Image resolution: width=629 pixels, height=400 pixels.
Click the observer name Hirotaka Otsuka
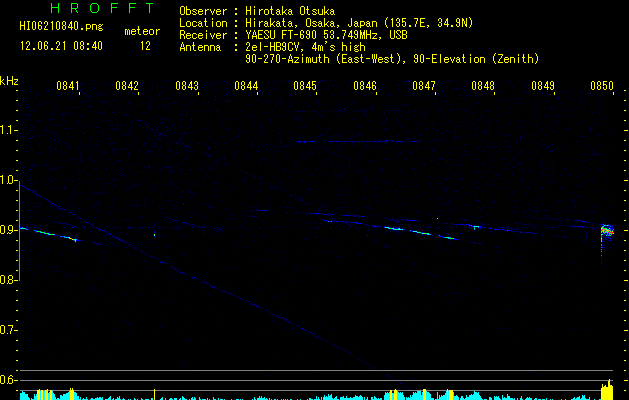click(x=290, y=11)
